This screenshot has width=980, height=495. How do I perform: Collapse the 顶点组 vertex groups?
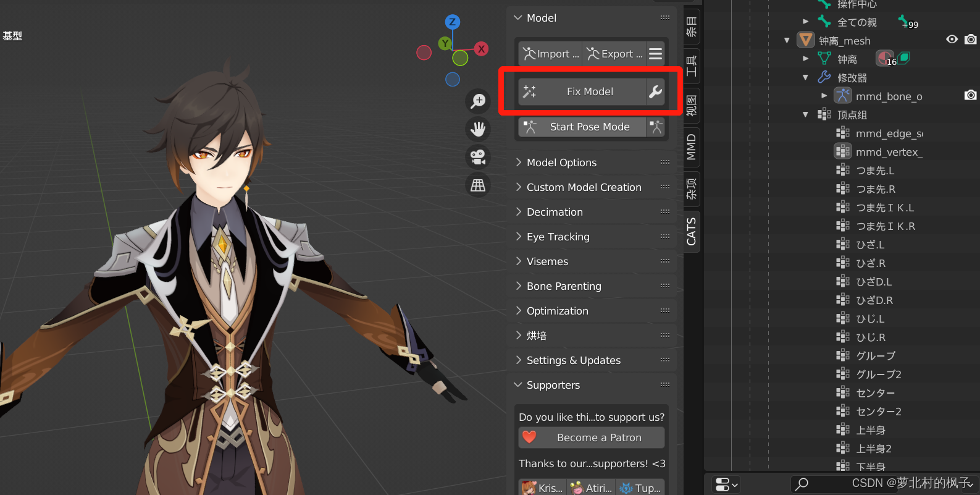point(805,114)
